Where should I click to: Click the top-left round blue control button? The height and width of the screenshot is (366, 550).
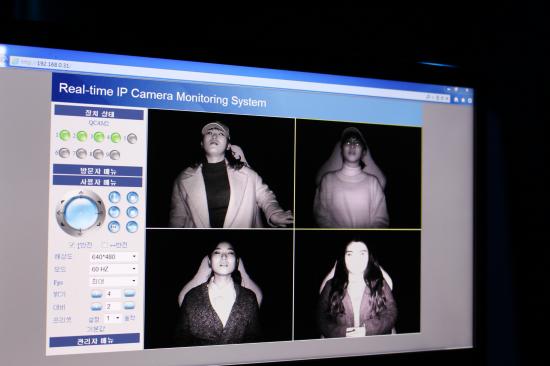point(114,197)
